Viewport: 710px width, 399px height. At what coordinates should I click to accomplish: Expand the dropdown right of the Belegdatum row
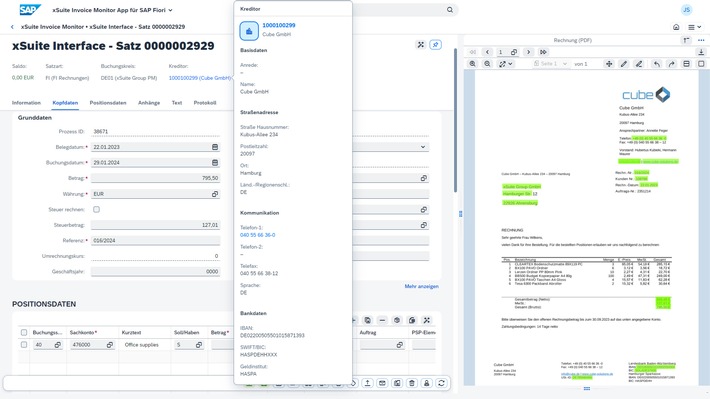422,147
